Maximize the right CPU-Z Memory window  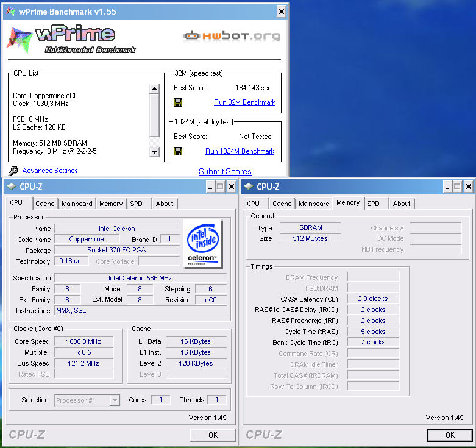(x=458, y=187)
